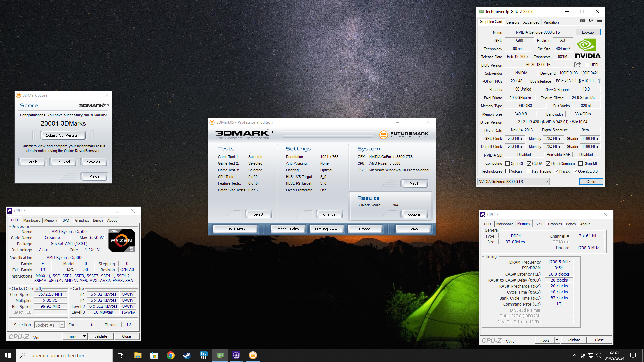Open the GPU-Z hamburger menu
Image resolution: width=644 pixels, height=362 pixels.
(599, 21)
